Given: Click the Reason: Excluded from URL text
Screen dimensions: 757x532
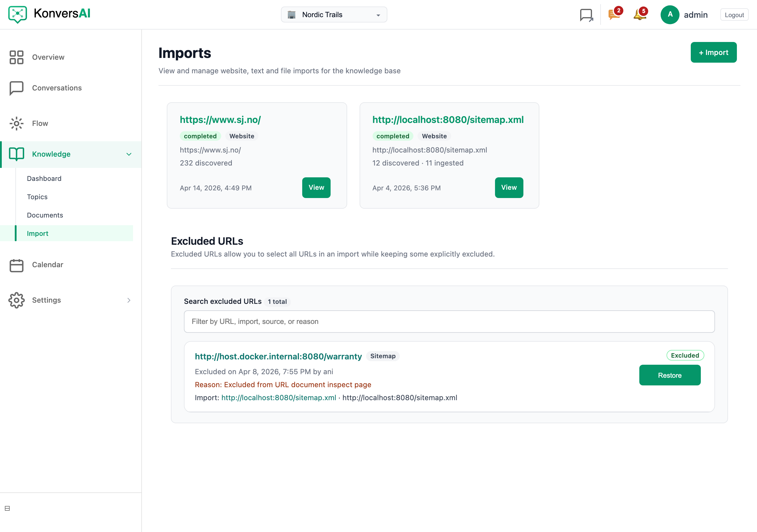Looking at the screenshot, I should 283,385.
